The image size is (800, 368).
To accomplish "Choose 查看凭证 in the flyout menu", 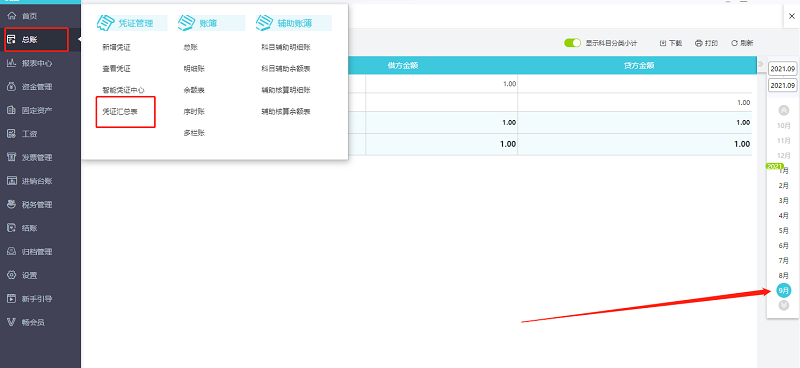I will coord(116,68).
